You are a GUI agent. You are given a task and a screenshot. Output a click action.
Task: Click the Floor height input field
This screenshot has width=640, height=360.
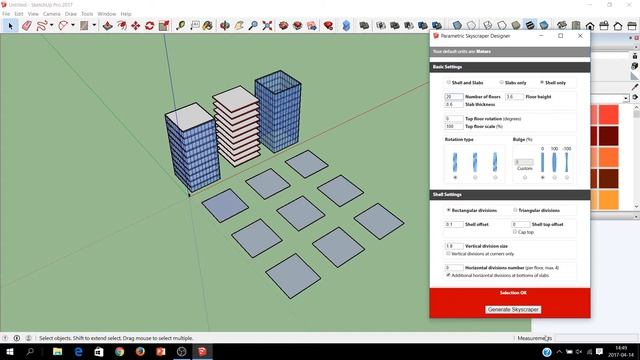pyautogui.click(x=514, y=97)
